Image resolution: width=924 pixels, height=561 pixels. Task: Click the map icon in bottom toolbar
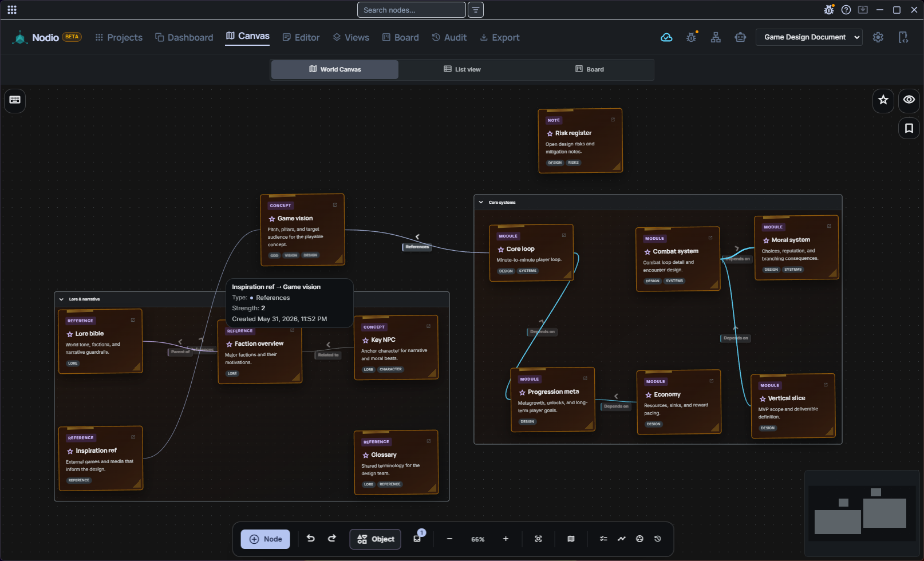571,539
